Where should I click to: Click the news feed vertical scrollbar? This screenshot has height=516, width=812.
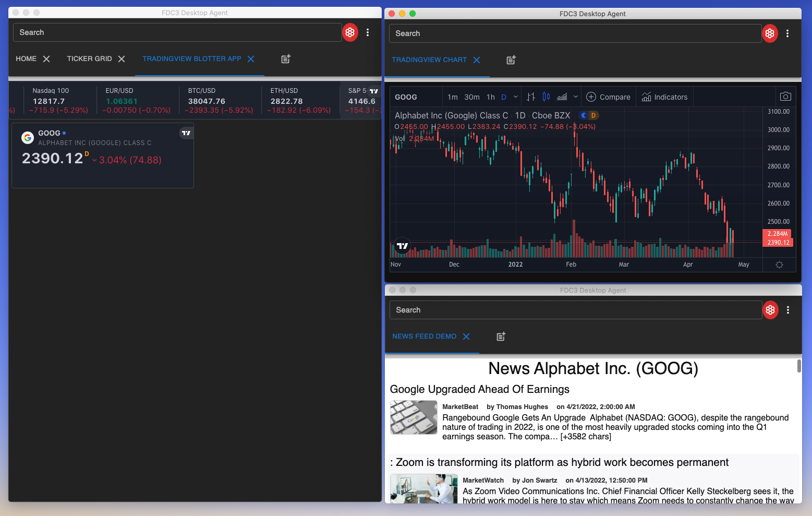point(799,366)
